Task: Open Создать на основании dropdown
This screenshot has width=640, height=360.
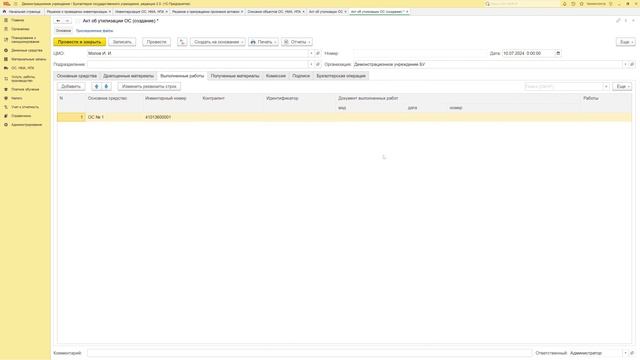Action: point(218,42)
